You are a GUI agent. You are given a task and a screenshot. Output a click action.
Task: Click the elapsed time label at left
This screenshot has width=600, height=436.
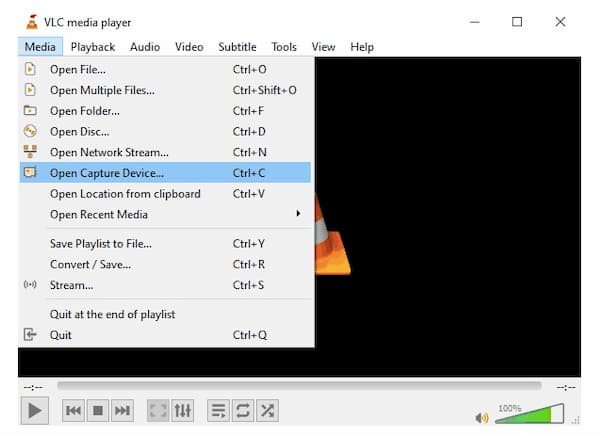point(33,388)
